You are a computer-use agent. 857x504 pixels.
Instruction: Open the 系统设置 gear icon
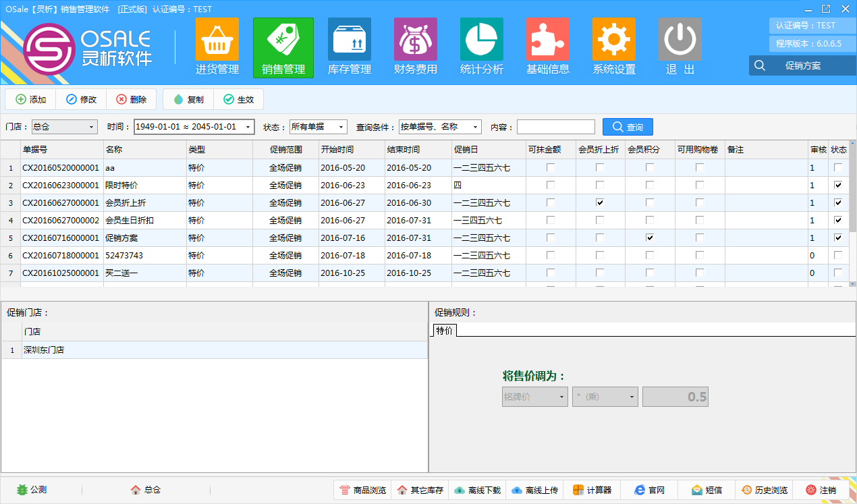pyautogui.click(x=614, y=40)
